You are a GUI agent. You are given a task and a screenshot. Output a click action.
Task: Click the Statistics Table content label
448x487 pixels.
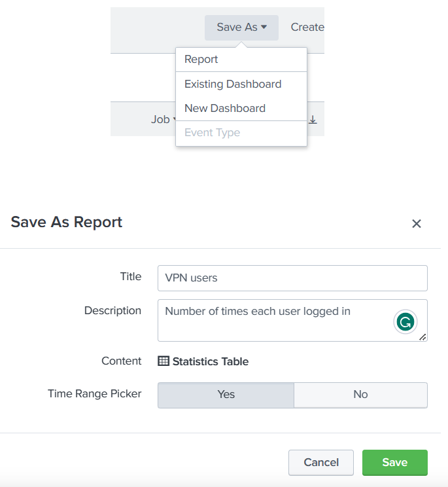coord(210,361)
